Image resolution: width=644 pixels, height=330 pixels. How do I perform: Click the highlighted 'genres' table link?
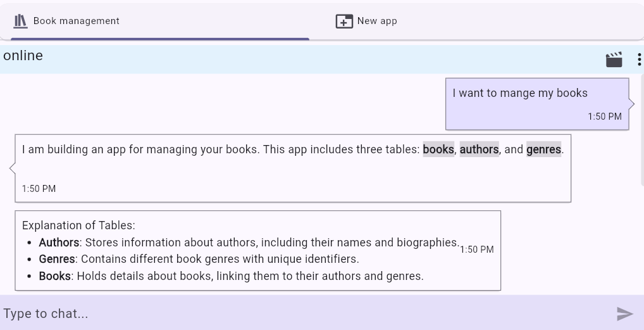click(x=543, y=149)
